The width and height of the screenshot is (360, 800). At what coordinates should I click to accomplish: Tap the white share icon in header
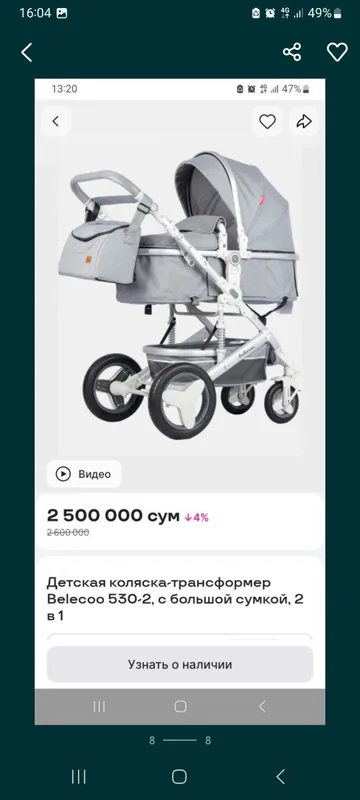click(292, 52)
